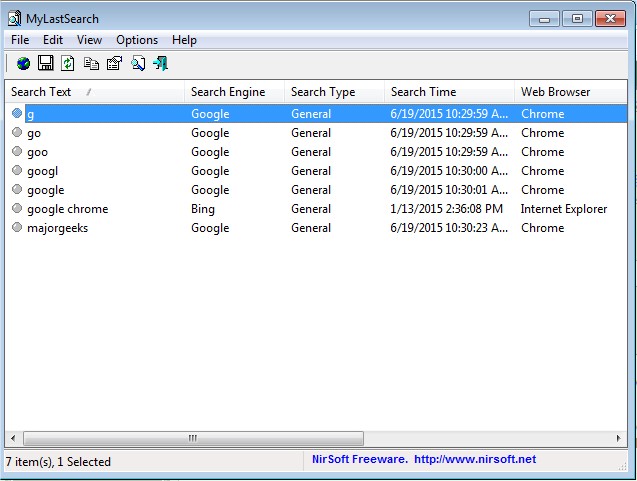637x481 pixels.
Task: Click the horizontal scrollbar thumb
Action: click(x=193, y=438)
